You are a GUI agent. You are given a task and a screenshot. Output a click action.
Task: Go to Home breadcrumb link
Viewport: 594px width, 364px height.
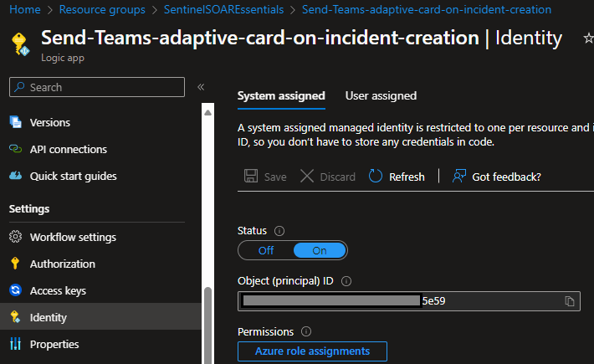pyautogui.click(x=24, y=9)
